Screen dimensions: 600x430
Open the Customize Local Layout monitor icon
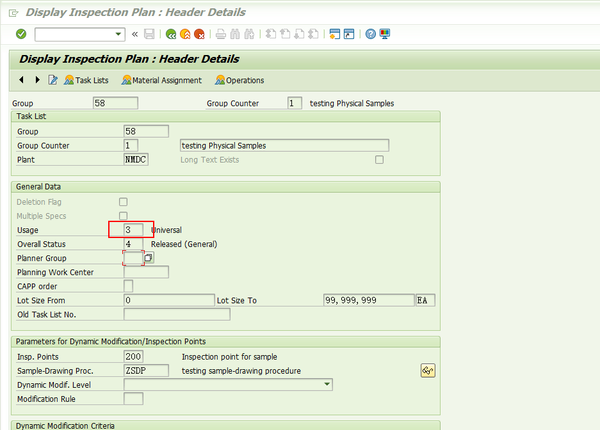(385, 34)
